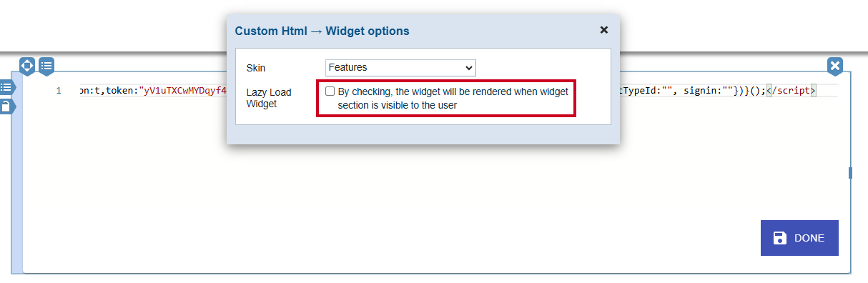Close the Widget options dialog

[604, 30]
